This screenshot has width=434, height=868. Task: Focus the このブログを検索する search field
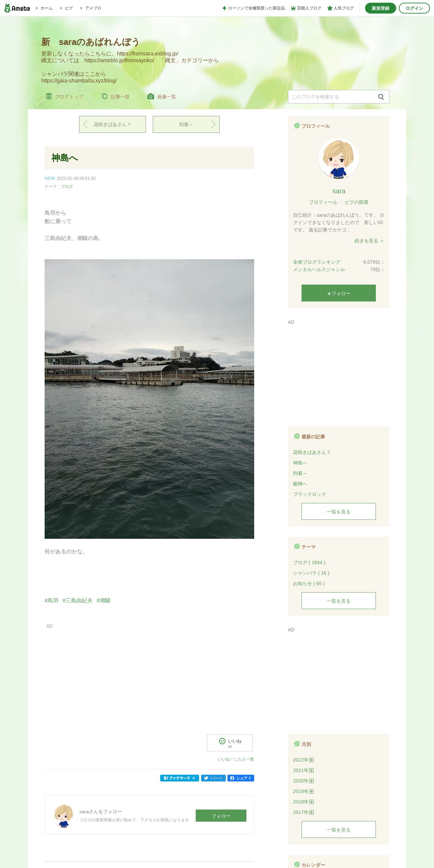(x=333, y=97)
